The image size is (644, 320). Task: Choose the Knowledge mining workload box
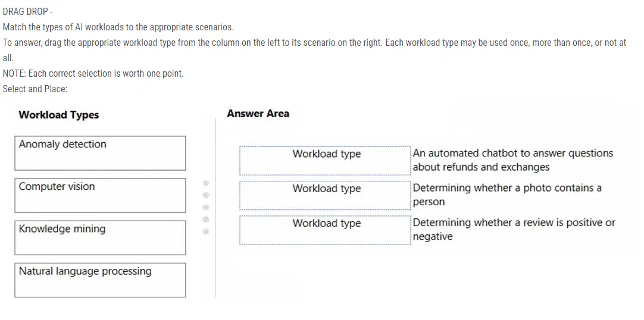pos(100,237)
